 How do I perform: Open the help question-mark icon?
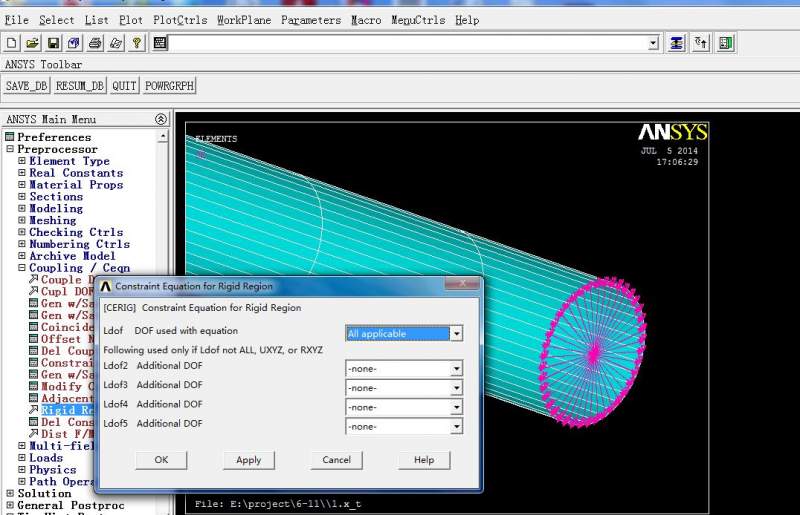[x=137, y=43]
